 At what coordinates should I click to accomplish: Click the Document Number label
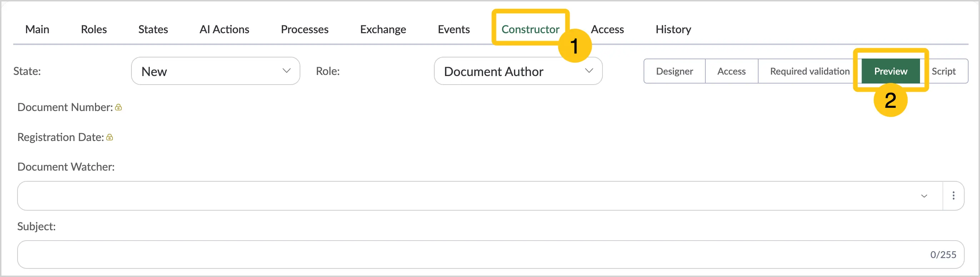[x=65, y=107]
